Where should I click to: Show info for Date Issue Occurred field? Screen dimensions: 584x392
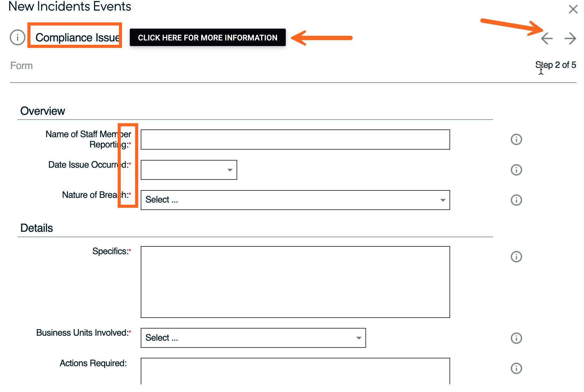[x=516, y=170]
